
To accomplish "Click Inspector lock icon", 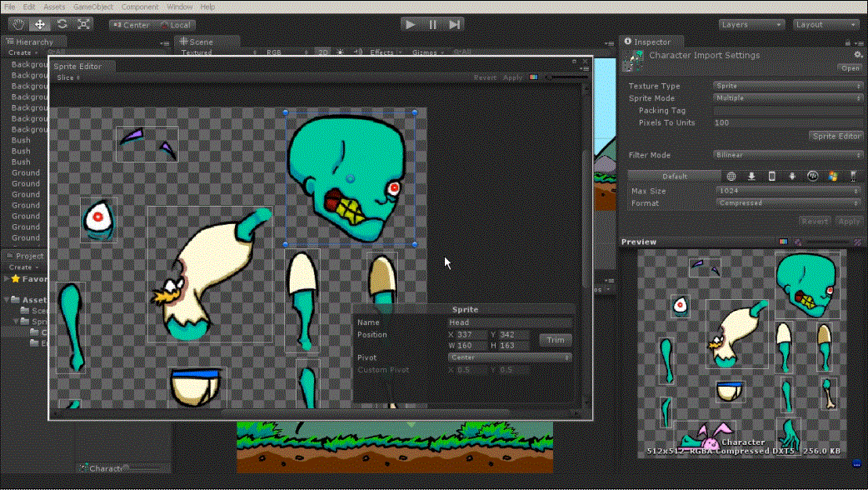I will point(847,42).
